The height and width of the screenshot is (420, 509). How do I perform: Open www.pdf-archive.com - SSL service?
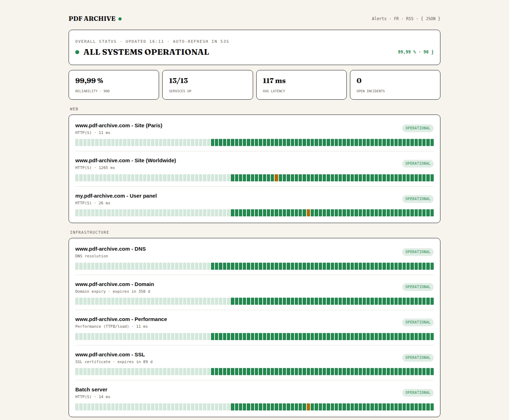(110, 355)
